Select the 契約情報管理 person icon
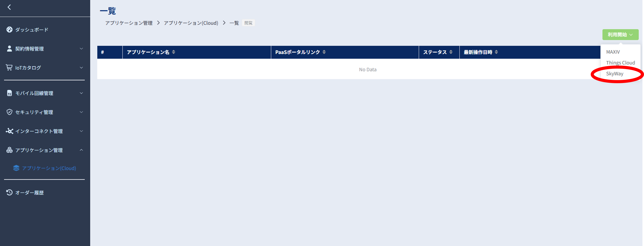644x246 pixels. pos(9,49)
